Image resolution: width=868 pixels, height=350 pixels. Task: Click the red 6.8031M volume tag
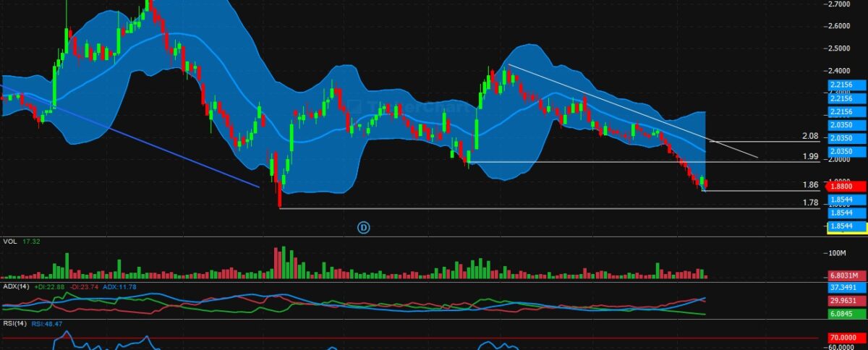(x=844, y=276)
